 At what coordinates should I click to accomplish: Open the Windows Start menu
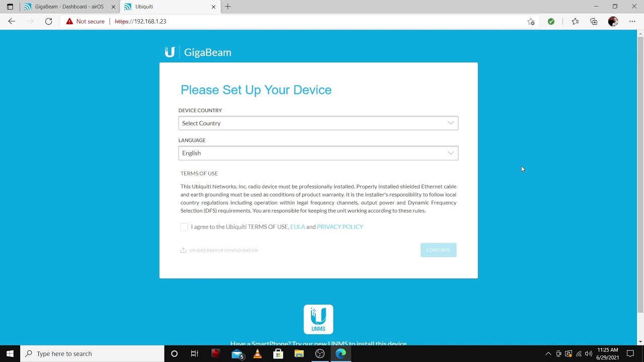pos(10,353)
